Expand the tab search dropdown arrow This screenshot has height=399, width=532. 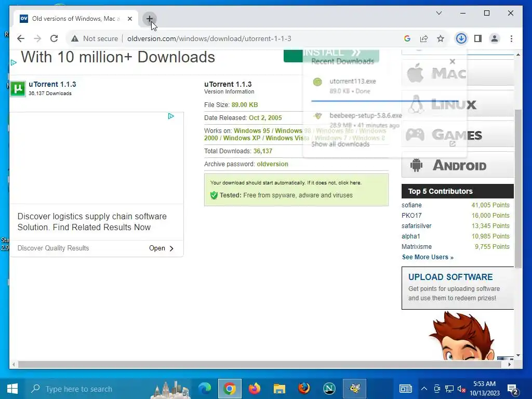pos(438,13)
